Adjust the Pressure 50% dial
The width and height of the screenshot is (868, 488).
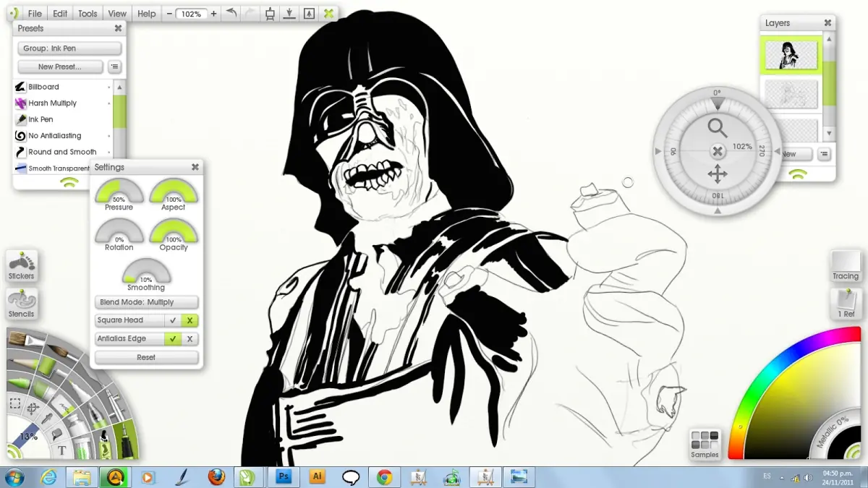tap(119, 194)
